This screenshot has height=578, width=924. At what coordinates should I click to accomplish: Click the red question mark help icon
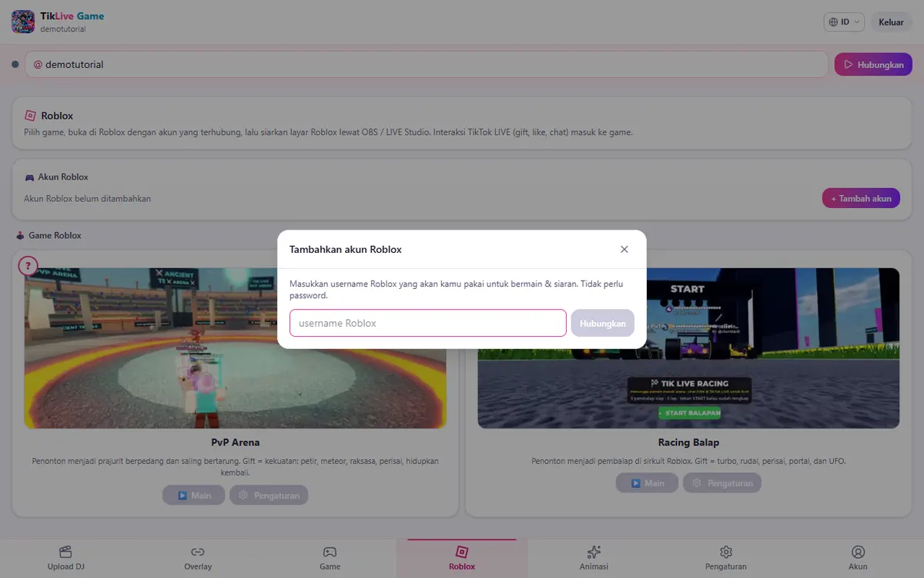[28, 266]
